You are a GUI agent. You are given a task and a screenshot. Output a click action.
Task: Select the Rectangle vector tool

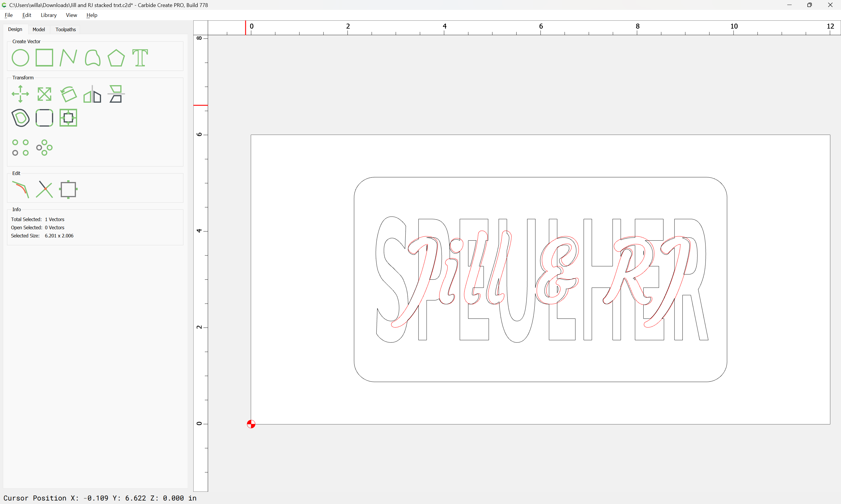(44, 58)
